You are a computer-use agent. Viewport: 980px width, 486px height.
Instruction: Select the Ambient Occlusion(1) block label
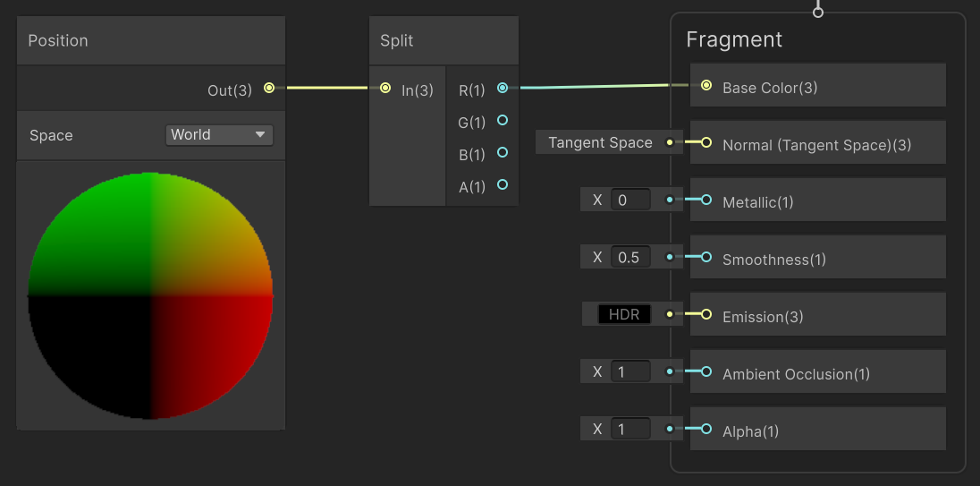796,374
